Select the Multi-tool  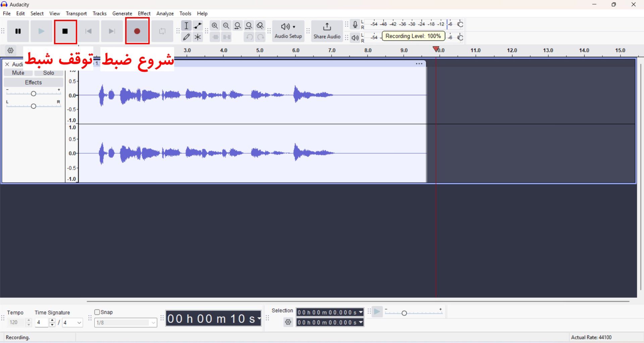[198, 37]
